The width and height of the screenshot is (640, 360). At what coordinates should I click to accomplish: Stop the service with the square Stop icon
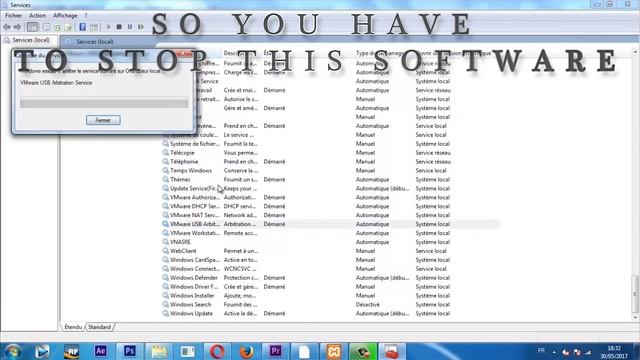coord(119,27)
